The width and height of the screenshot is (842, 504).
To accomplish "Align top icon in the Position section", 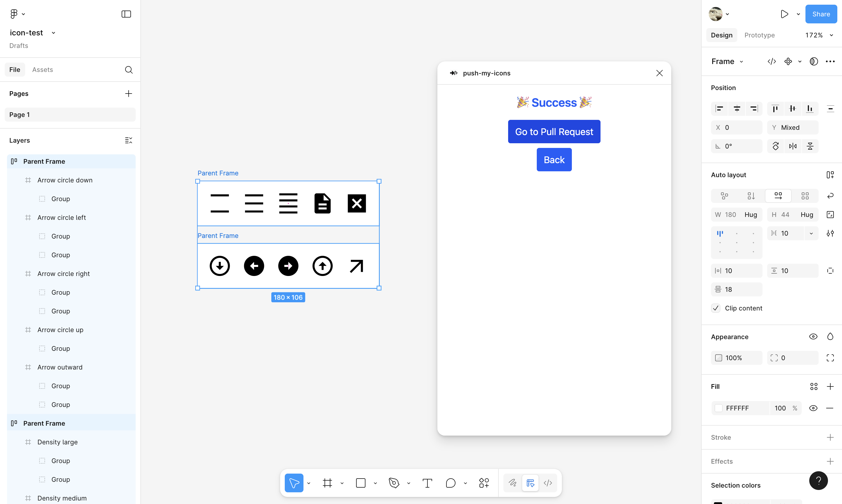I will point(775,109).
